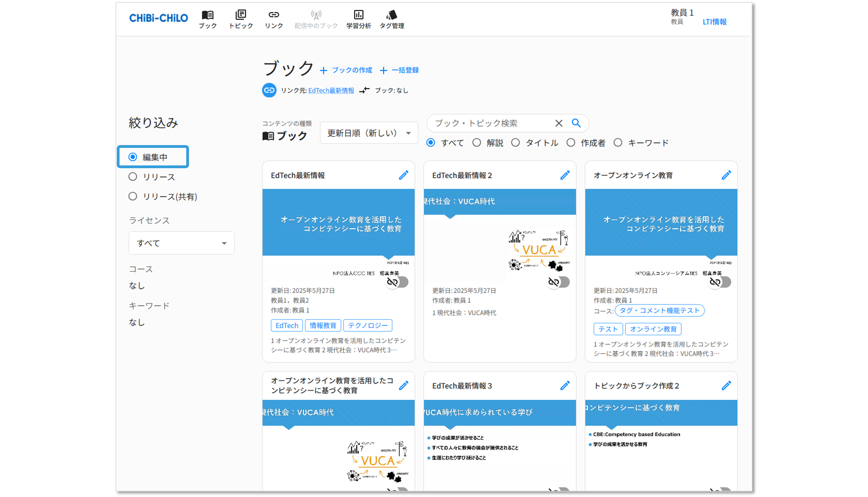Screen dimensions: 868x497
Task: Click the search magnifier icon
Action: click(576, 123)
